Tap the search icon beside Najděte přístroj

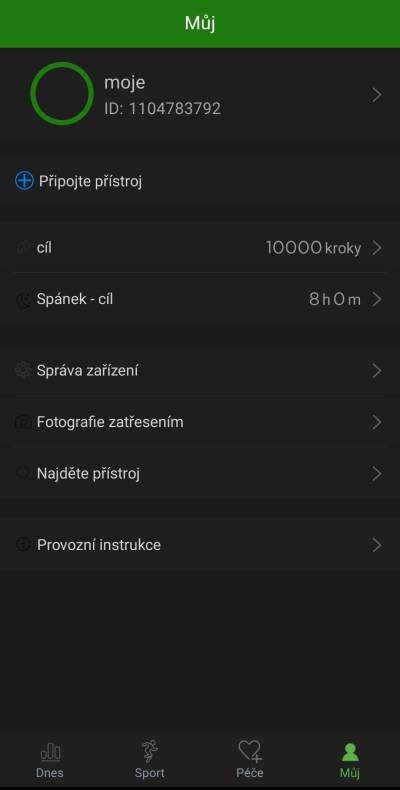tap(23, 474)
